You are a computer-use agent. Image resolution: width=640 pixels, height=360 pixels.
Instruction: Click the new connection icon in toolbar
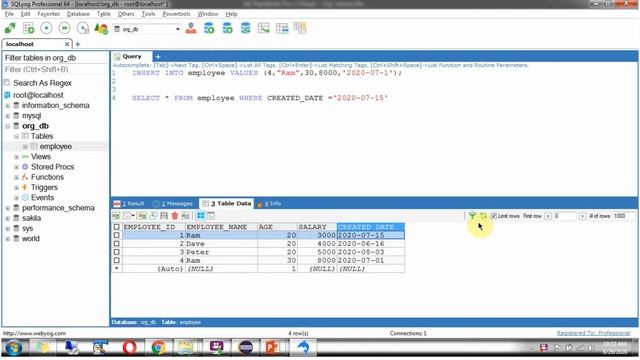click(10, 29)
